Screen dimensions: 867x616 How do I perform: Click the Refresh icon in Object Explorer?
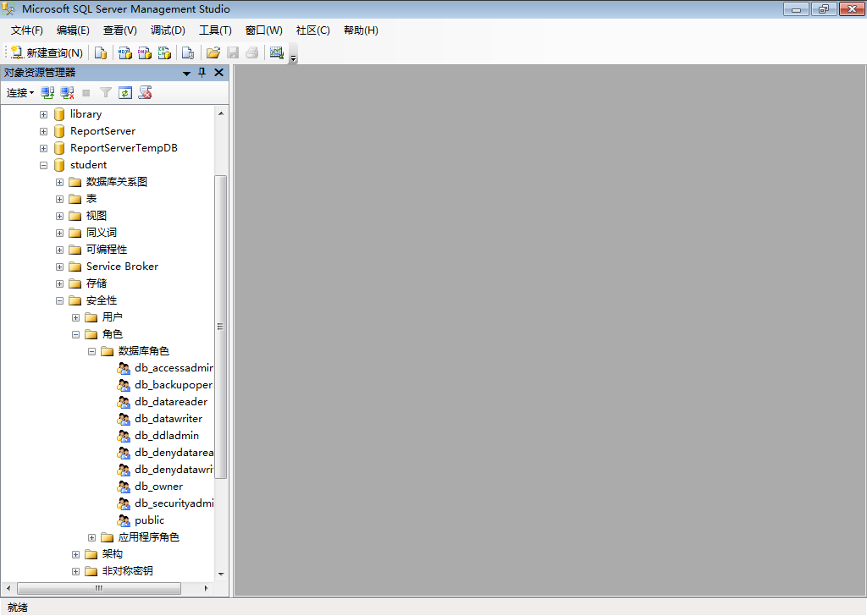(x=125, y=93)
